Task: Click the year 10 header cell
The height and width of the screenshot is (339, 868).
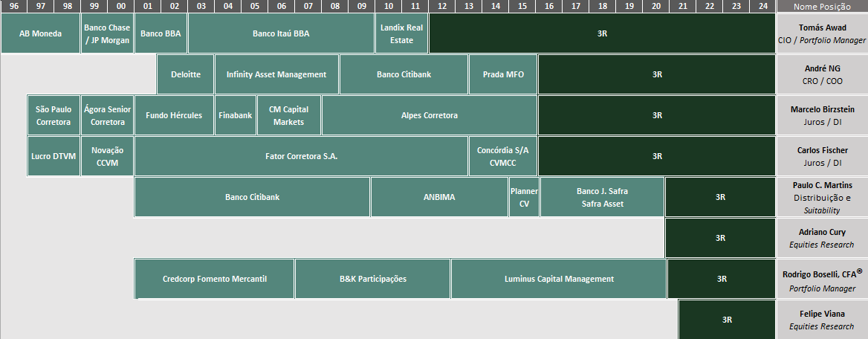Action: click(x=389, y=7)
